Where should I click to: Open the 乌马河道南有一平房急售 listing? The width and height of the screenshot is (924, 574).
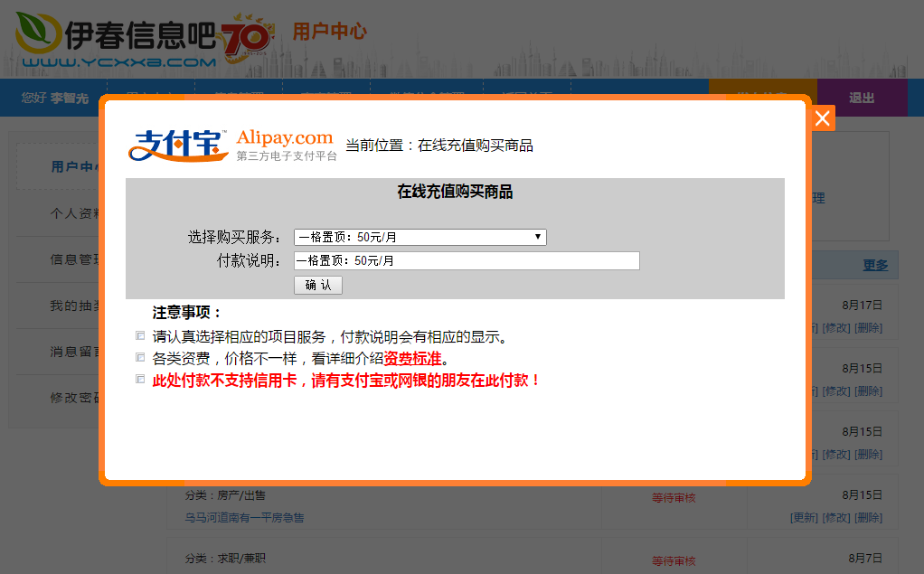coord(244,518)
